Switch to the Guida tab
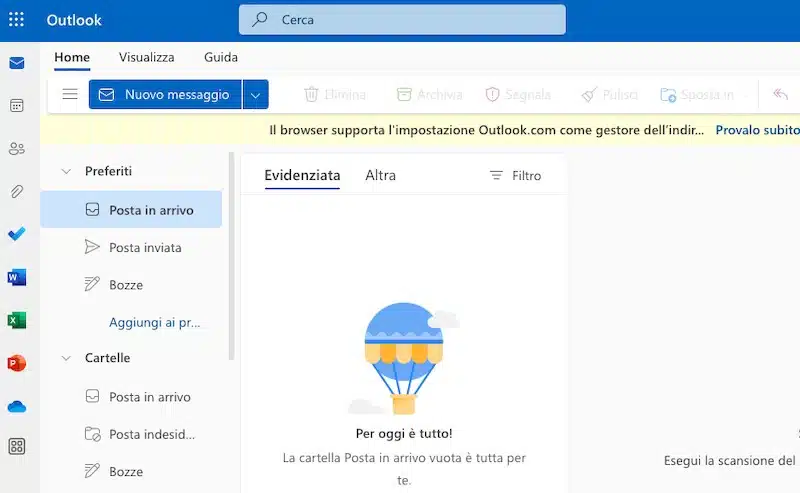Viewport: 800px width, 493px height. click(221, 57)
